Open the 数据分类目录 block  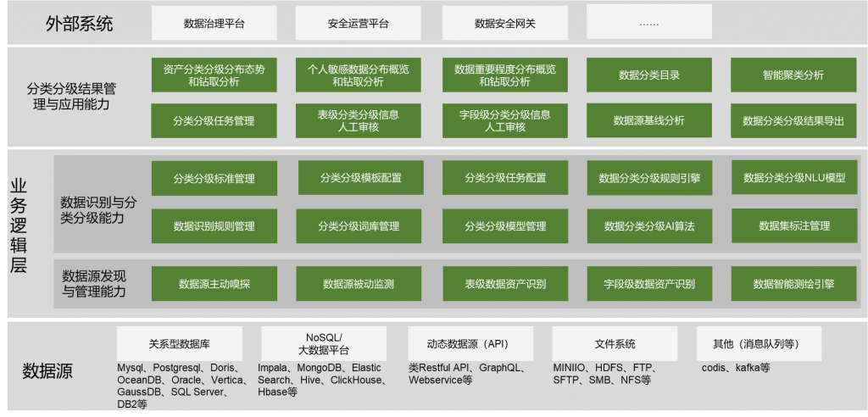click(x=649, y=75)
